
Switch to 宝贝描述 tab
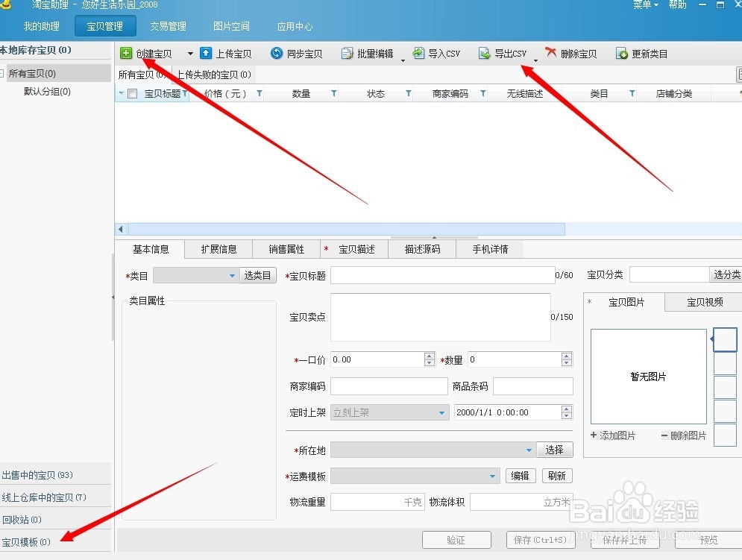pos(354,249)
